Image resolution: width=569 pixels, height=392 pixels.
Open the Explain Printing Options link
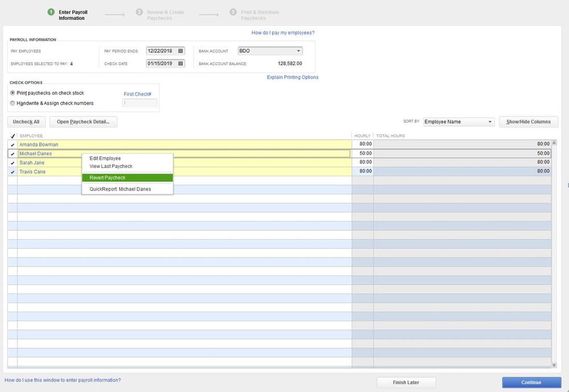pyautogui.click(x=293, y=77)
